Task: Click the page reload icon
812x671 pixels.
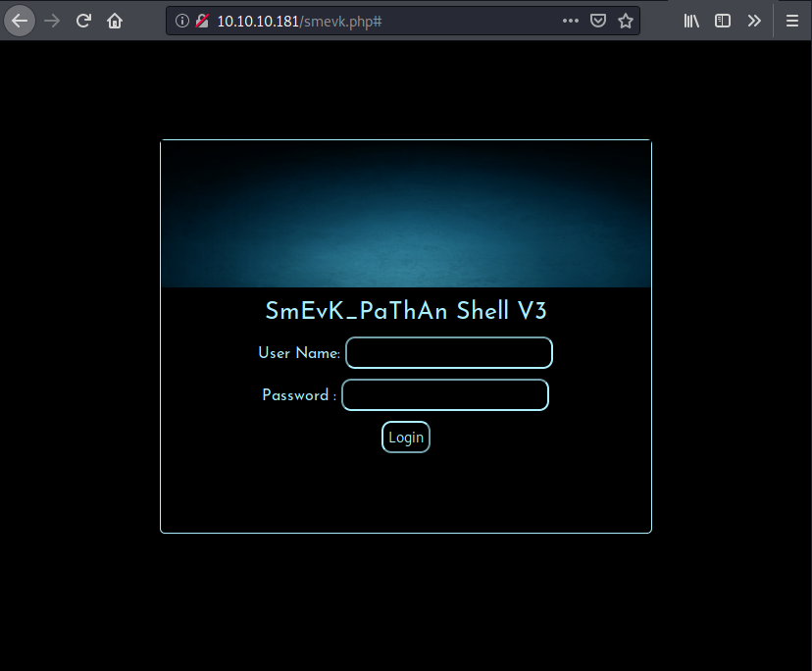Action: (82, 20)
